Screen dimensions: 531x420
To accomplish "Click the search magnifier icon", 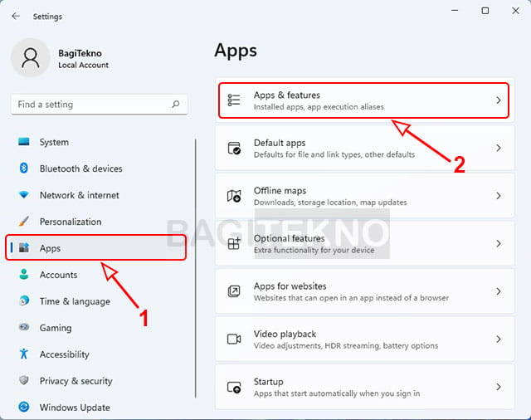I will [175, 104].
